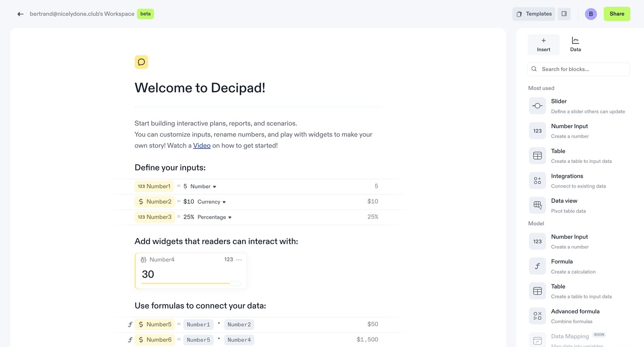Switch to the Data tab
Image resolution: width=644 pixels, height=347 pixels.
[575, 45]
